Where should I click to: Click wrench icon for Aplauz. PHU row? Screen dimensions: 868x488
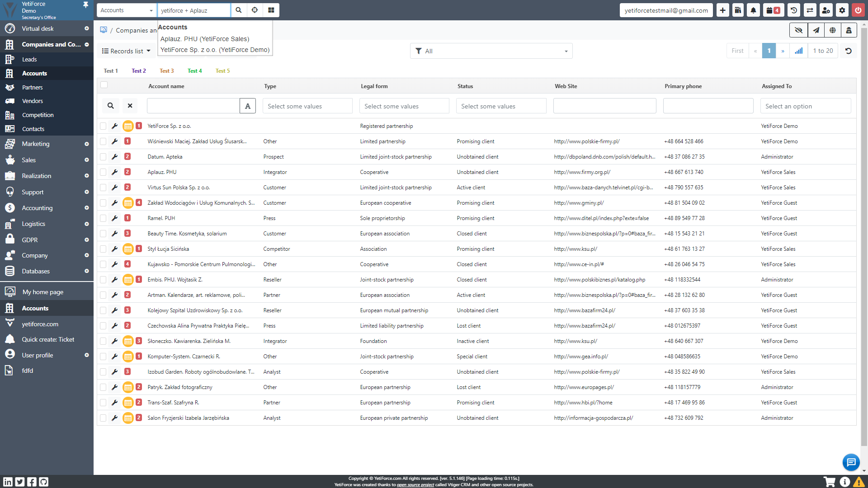point(115,172)
